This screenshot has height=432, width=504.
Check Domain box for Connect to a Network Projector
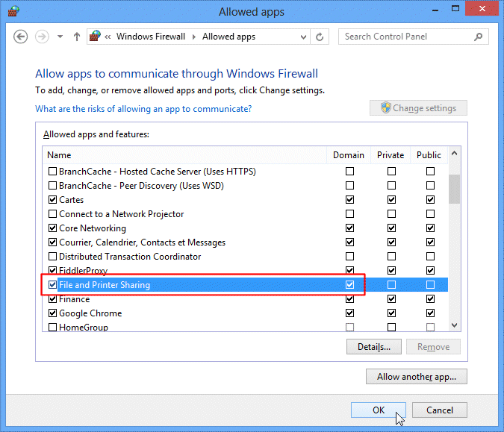(x=349, y=213)
